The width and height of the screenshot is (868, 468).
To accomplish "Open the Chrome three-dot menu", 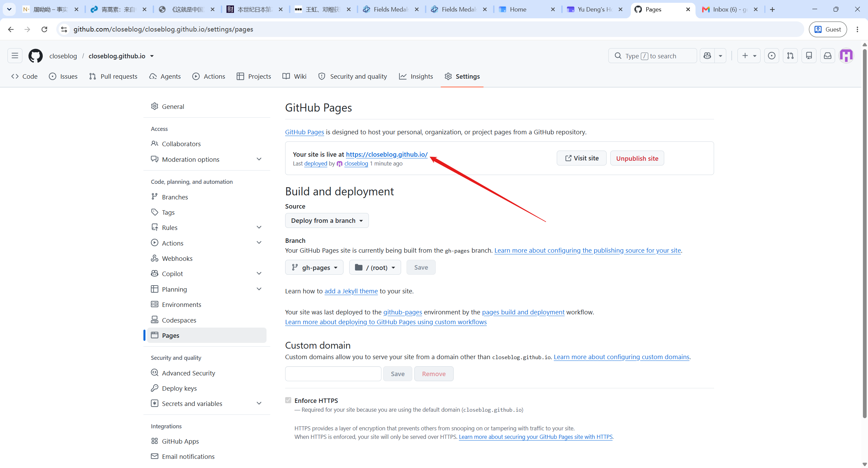I will 857,29.
